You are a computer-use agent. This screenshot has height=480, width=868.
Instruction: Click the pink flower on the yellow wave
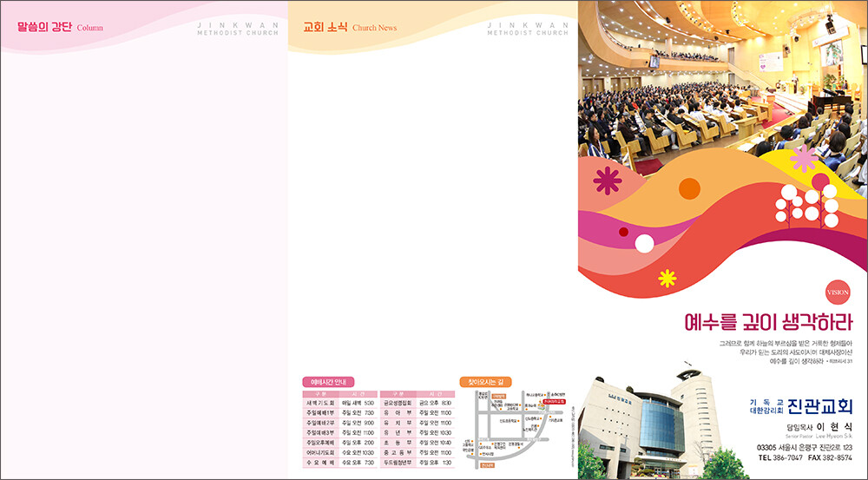click(x=803, y=158)
